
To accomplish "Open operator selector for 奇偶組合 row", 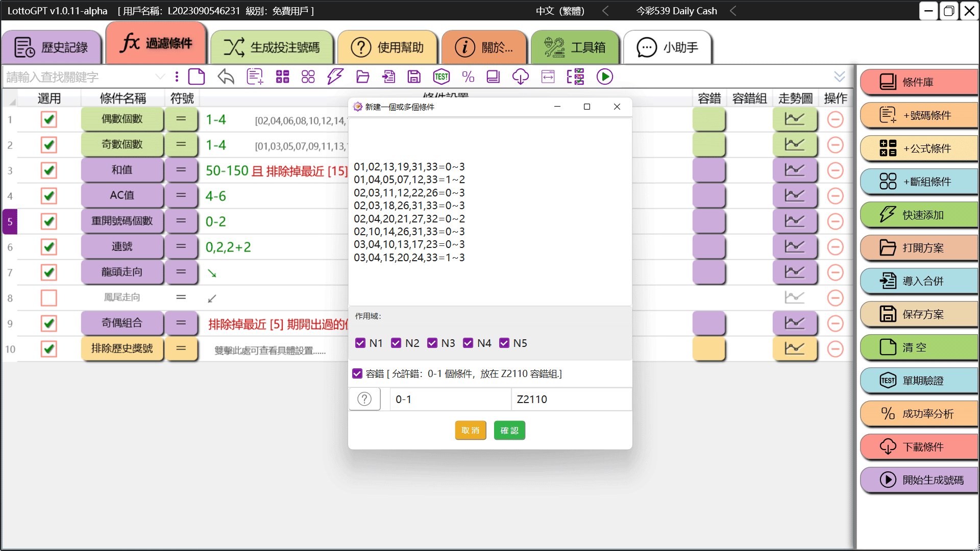I will tap(181, 323).
